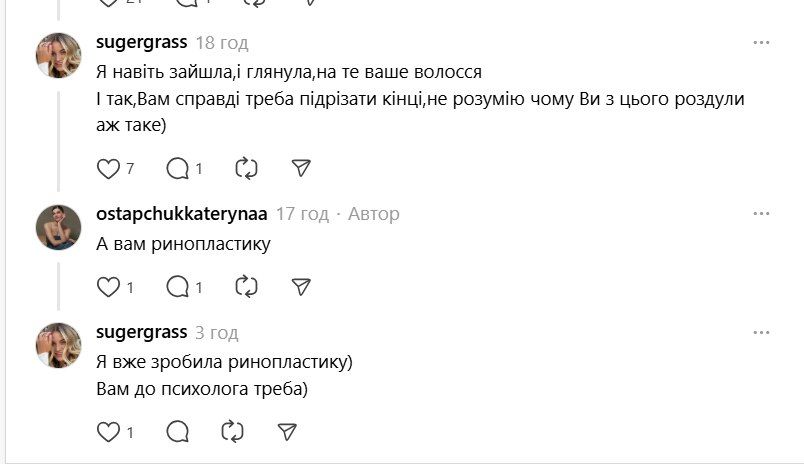Open sugergrass username link on the 18 год comment
804x464 pixels.
(x=141, y=42)
